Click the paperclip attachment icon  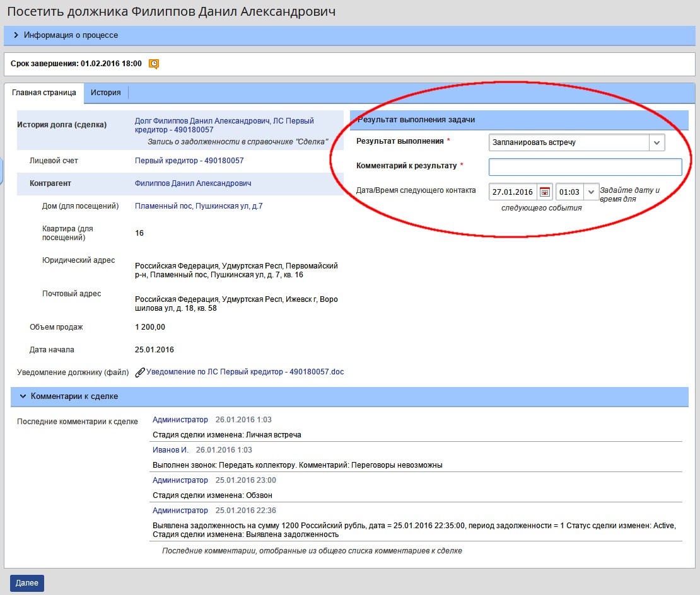[140, 373]
